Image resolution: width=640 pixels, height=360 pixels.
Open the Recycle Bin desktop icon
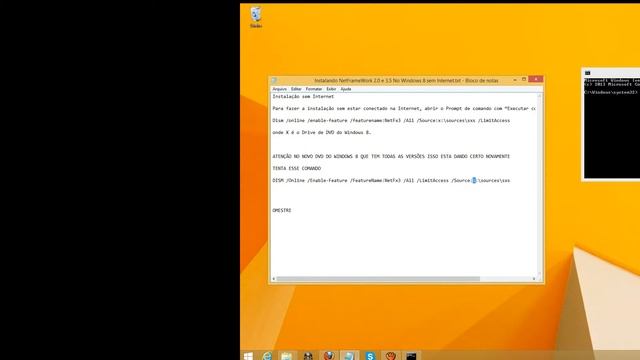click(256, 18)
